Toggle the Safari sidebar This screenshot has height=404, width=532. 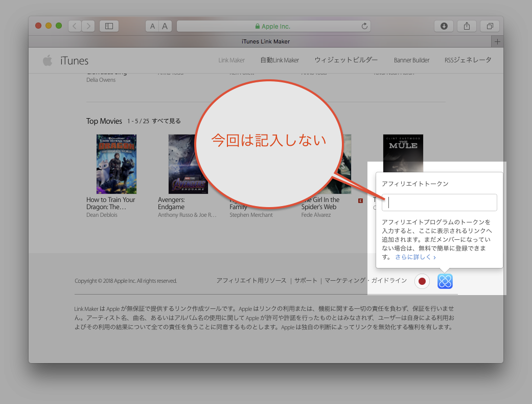109,26
